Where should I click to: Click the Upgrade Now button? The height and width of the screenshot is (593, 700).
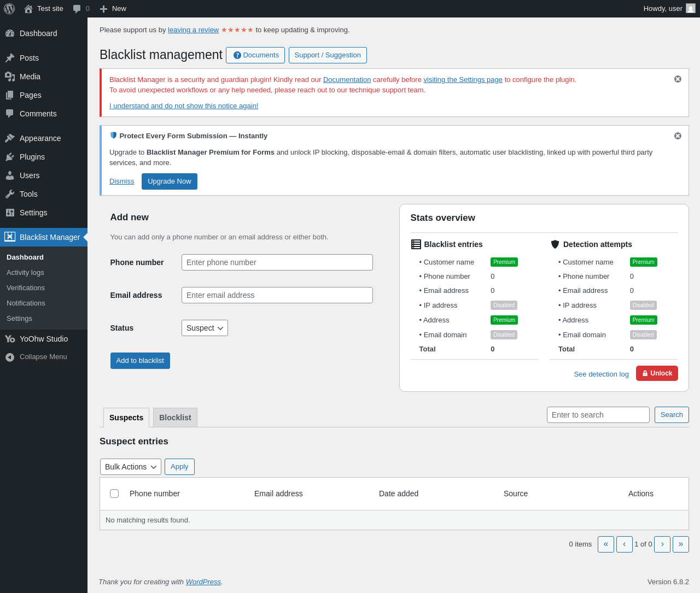170,181
